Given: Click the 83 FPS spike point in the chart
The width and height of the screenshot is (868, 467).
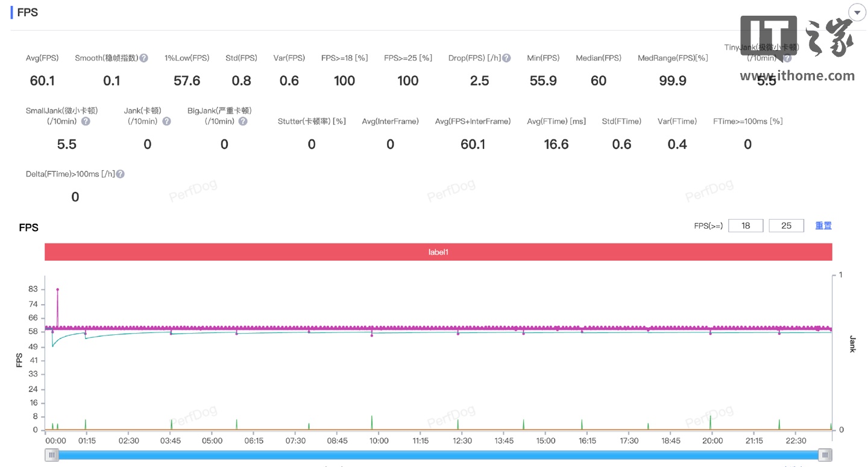Looking at the screenshot, I should 58,290.
